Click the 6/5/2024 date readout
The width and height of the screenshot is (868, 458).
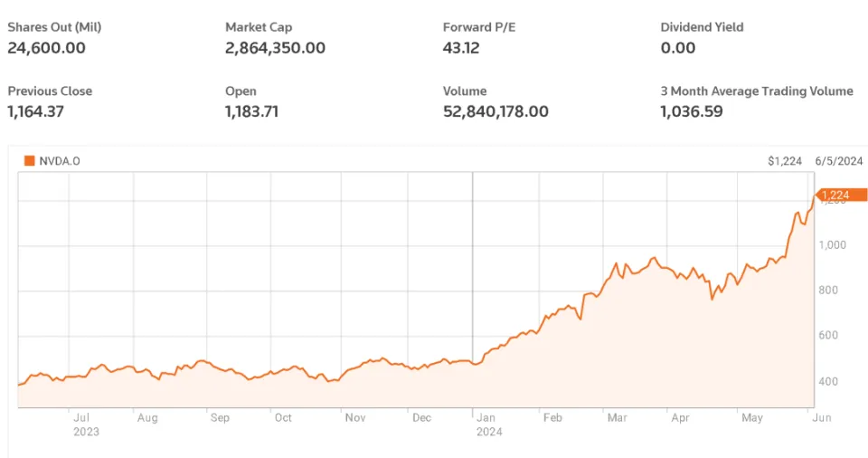(839, 161)
